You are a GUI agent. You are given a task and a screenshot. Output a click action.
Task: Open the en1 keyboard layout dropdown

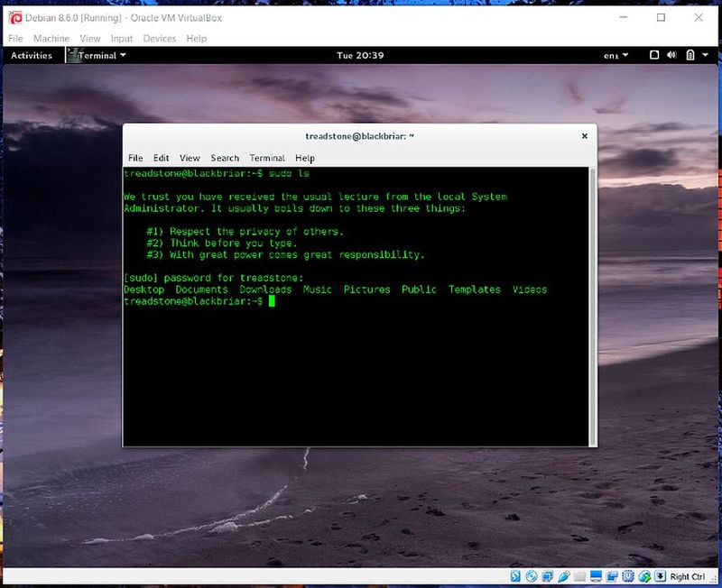coord(616,56)
